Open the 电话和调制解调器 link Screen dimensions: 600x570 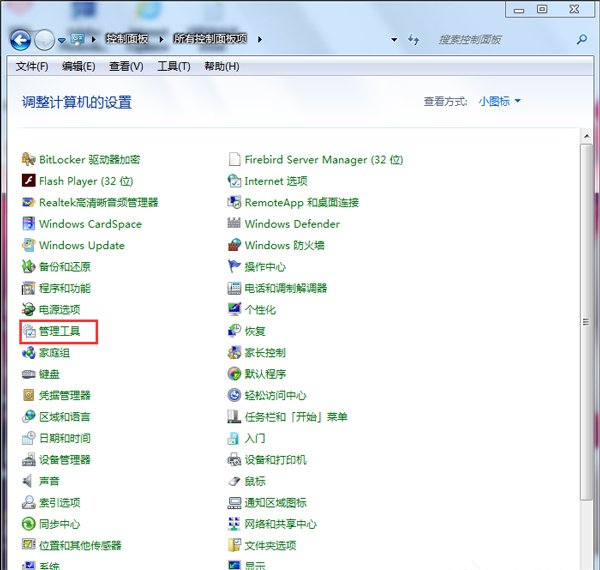click(286, 288)
